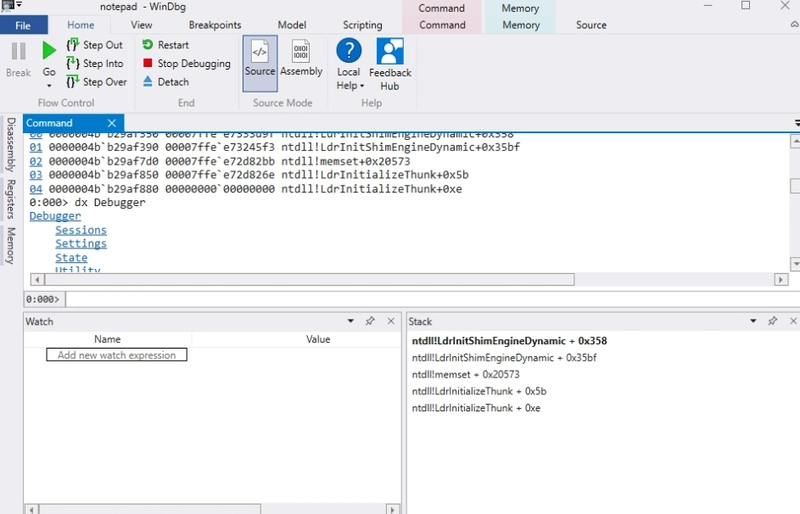Click the command output down scroll arrow
The width and height of the screenshot is (800, 514).
click(795, 264)
